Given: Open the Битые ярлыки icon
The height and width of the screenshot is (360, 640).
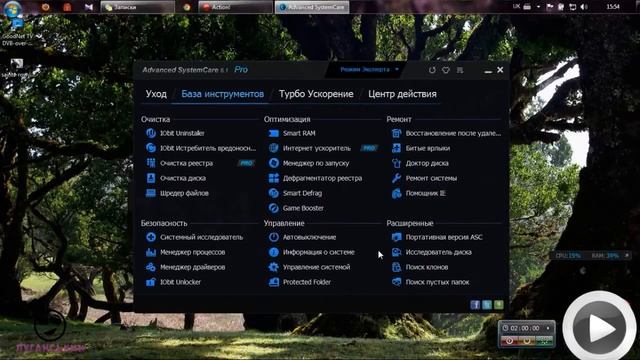Looking at the screenshot, I should (x=396, y=148).
